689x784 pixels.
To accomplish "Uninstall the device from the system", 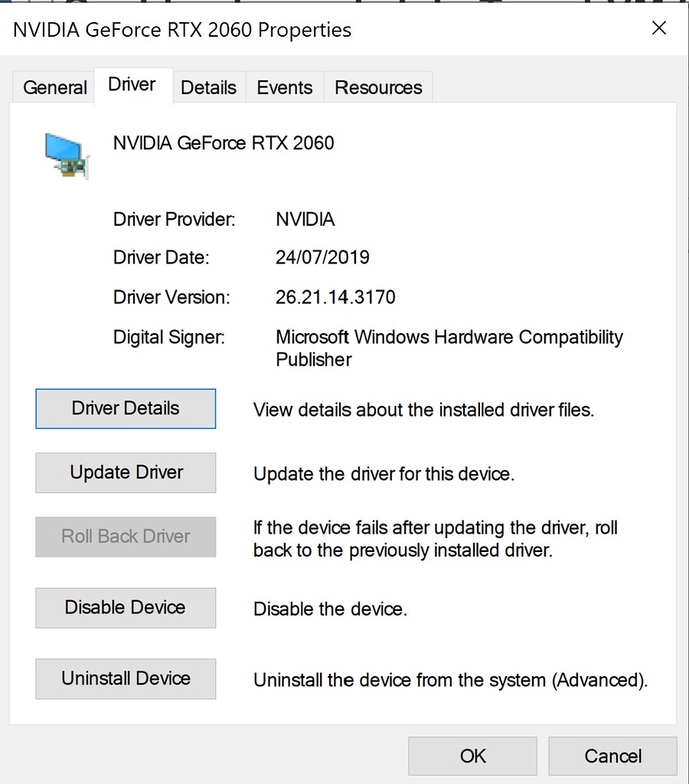I will coord(125,678).
